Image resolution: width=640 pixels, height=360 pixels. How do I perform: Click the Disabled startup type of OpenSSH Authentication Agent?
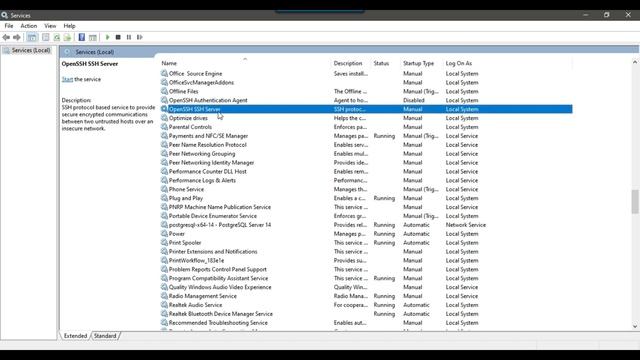pyautogui.click(x=414, y=100)
